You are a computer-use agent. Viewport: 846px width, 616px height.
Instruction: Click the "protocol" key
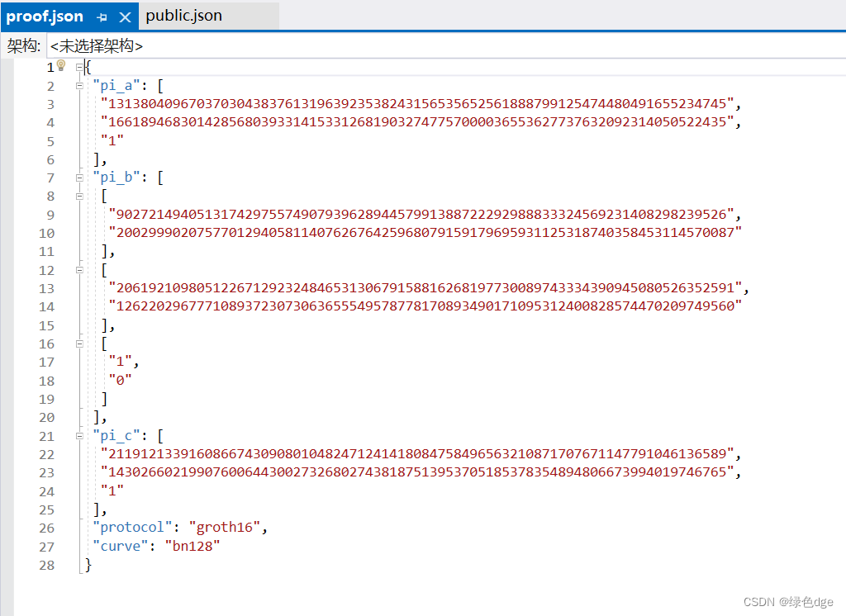click(x=132, y=527)
